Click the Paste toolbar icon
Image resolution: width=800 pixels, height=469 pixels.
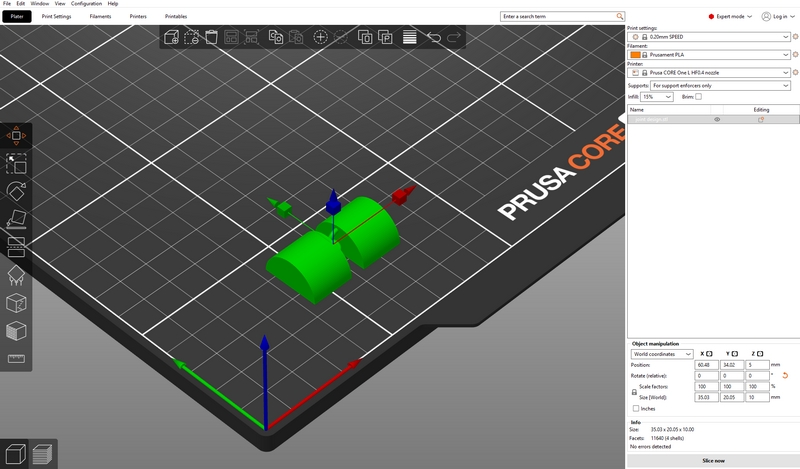295,37
